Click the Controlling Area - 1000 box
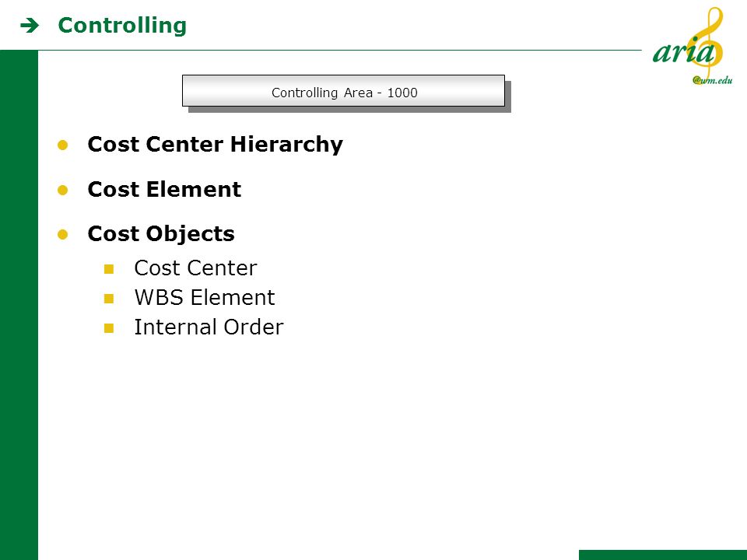 (x=343, y=90)
